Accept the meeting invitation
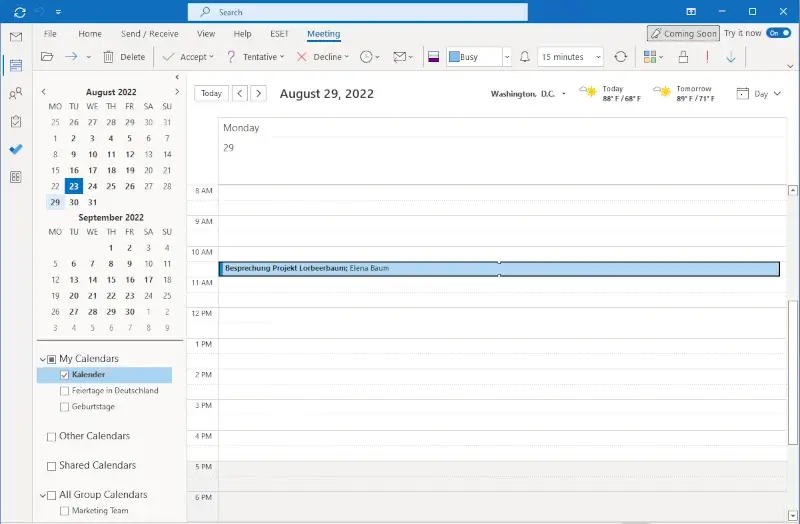 pos(188,57)
